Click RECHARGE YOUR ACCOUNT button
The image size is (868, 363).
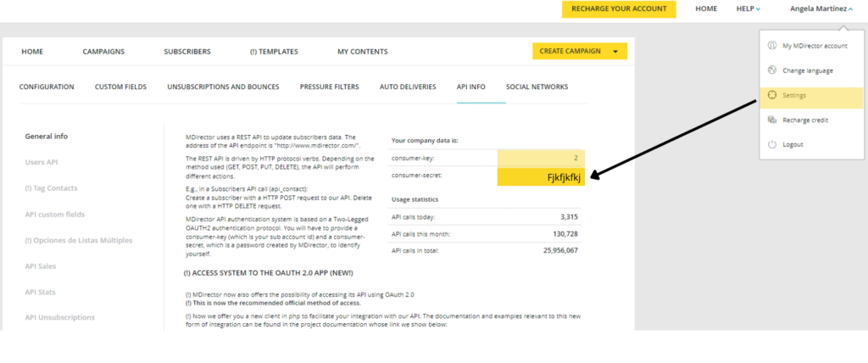point(619,8)
